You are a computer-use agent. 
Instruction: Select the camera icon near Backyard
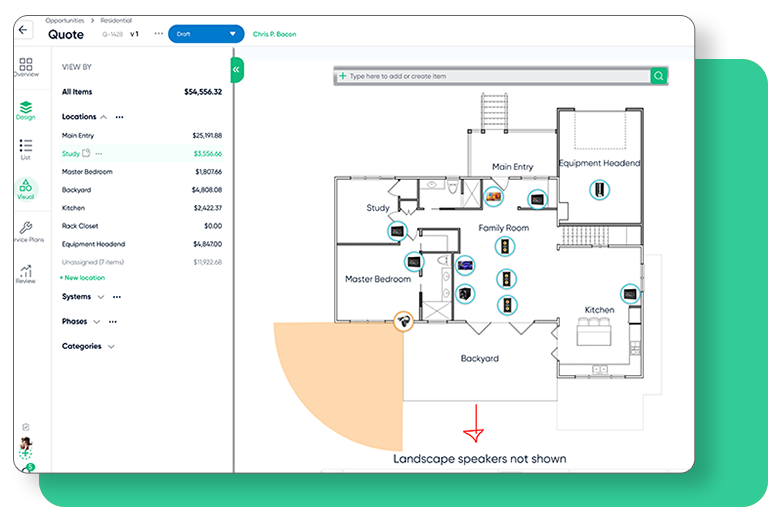(403, 321)
